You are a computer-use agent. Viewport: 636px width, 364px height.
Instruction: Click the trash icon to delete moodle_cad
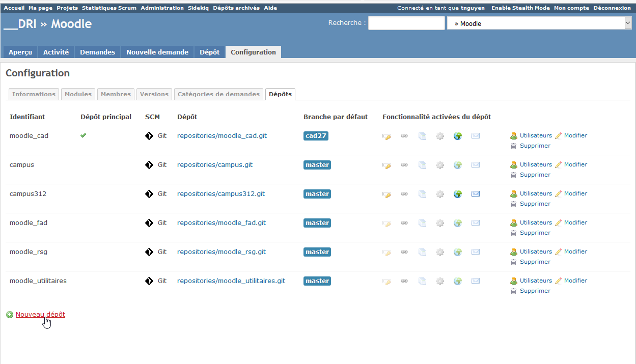click(x=513, y=146)
